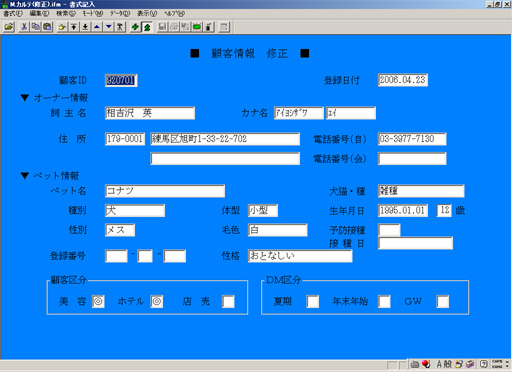
Task: Open the 編集(E) menu
Action: click(39, 13)
